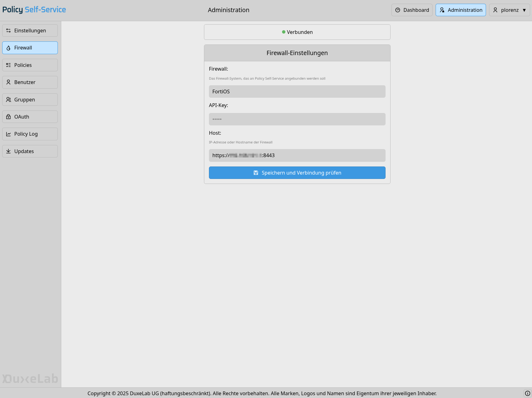Click the Updates download icon
The height and width of the screenshot is (398, 532).
click(x=8, y=151)
